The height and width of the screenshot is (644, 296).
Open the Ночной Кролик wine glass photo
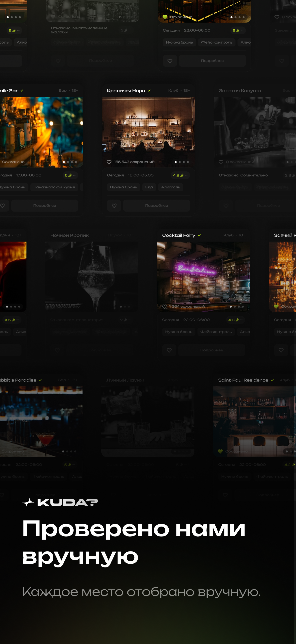(92, 276)
